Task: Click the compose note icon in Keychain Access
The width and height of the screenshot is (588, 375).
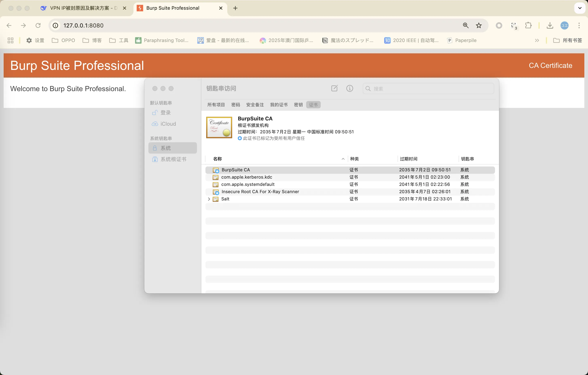Action: (334, 88)
